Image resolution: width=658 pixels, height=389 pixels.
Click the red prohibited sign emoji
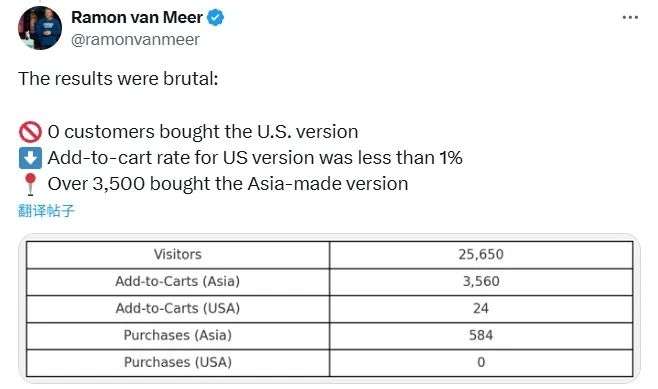[x=30, y=132]
